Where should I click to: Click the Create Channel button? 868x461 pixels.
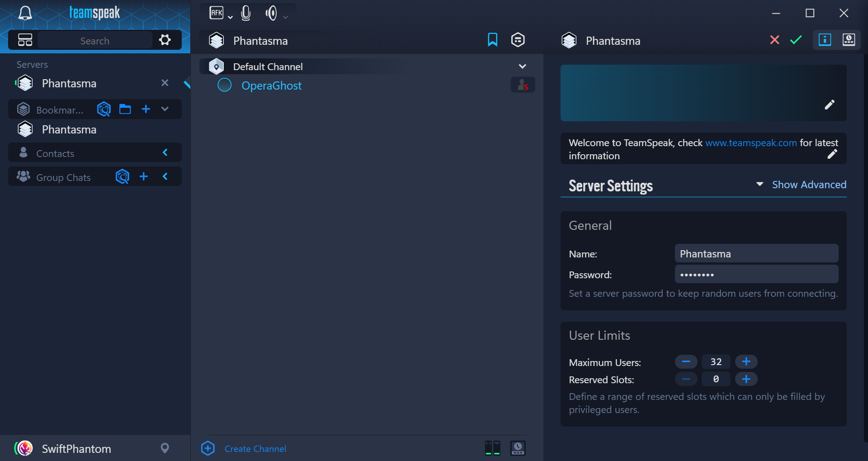255,449
